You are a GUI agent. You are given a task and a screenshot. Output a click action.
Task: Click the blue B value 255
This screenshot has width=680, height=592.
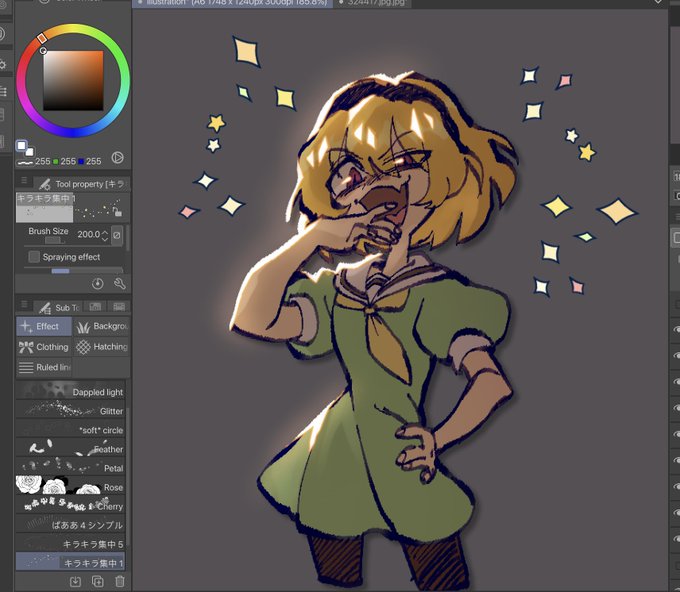[93, 162]
